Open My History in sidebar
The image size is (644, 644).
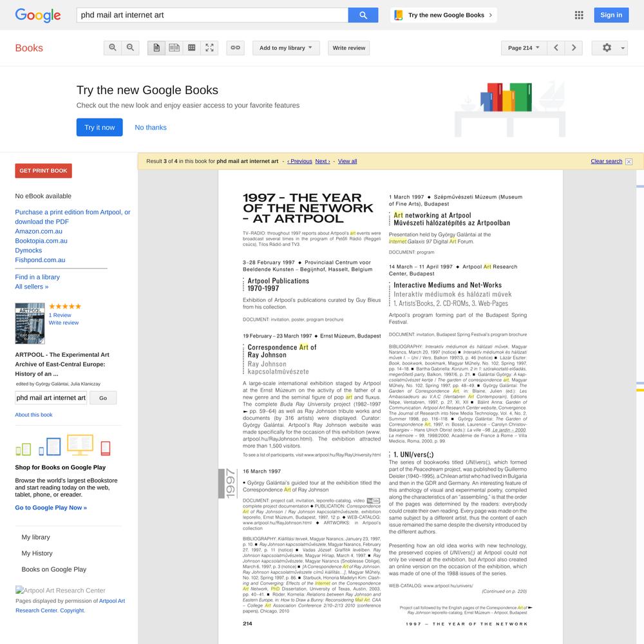(37, 553)
